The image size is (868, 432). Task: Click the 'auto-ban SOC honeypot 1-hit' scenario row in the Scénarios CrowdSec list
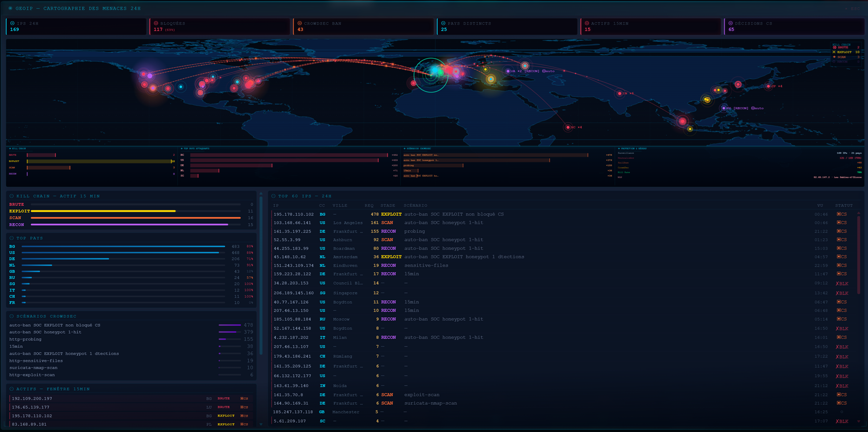click(131, 332)
